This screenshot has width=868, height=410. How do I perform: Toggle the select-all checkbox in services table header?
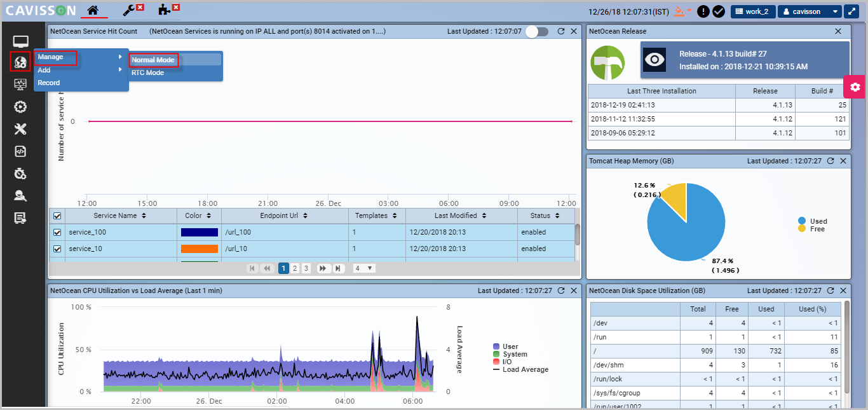57,216
